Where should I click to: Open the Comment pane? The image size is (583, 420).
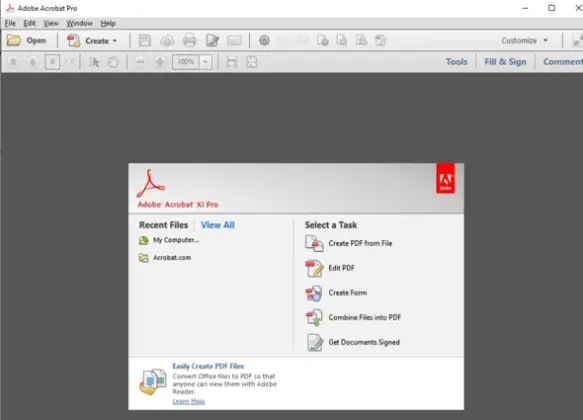click(x=563, y=62)
